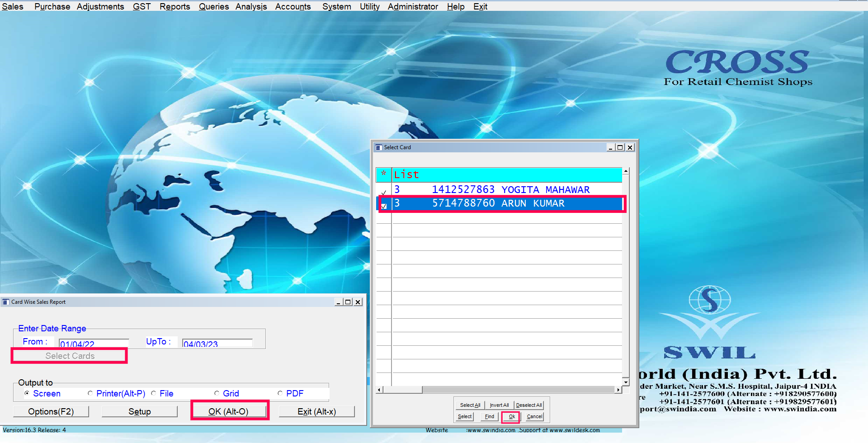Open the Queries menu
The height and width of the screenshot is (443, 868).
pos(214,6)
